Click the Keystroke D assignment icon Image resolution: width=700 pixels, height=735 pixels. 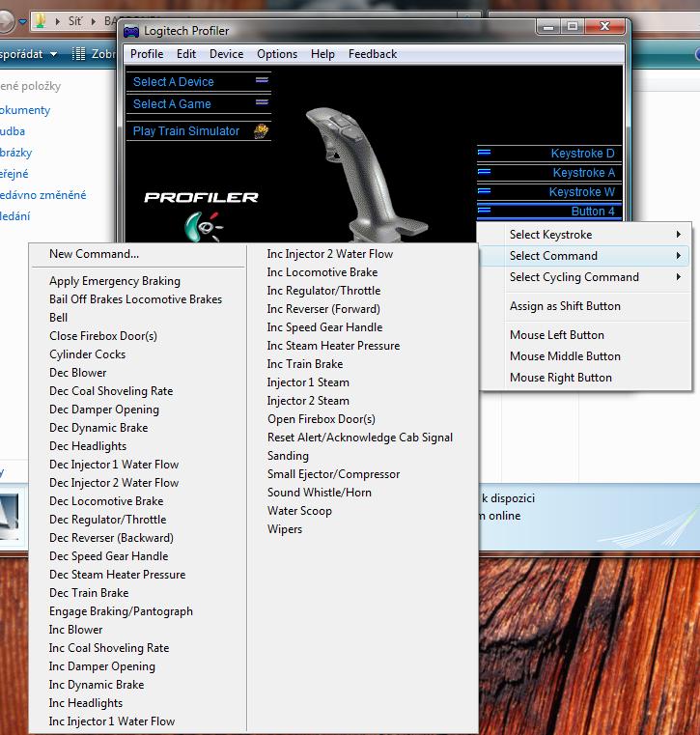click(484, 153)
